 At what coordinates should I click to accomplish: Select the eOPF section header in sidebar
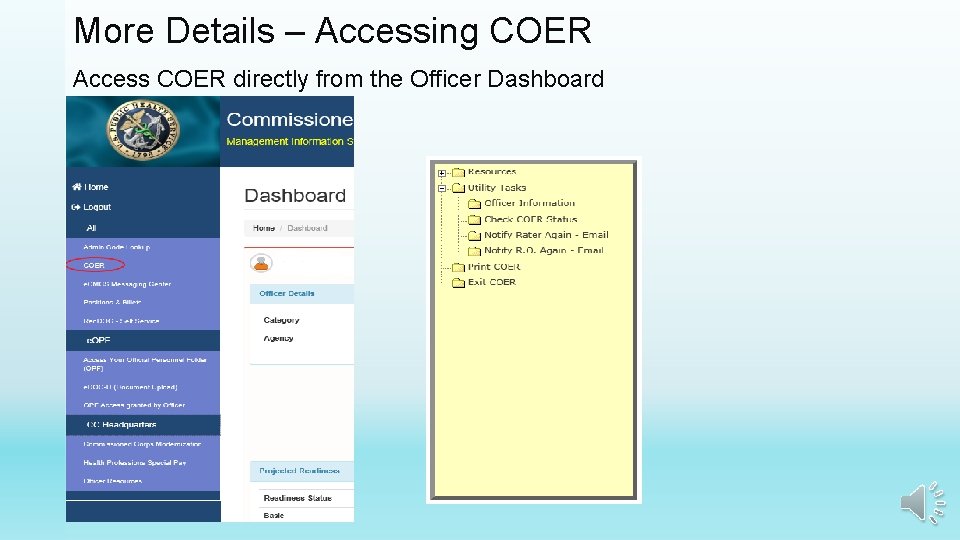point(143,340)
